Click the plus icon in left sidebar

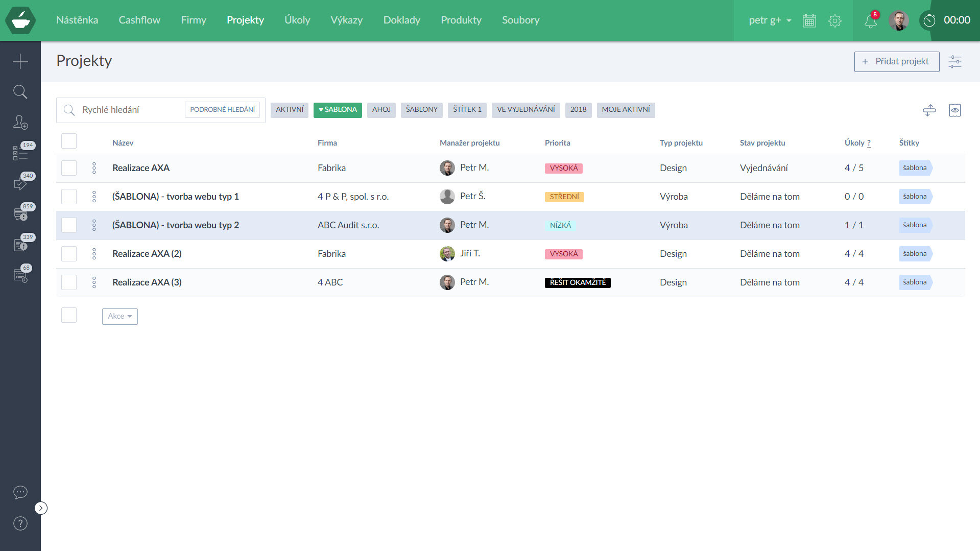tap(20, 61)
